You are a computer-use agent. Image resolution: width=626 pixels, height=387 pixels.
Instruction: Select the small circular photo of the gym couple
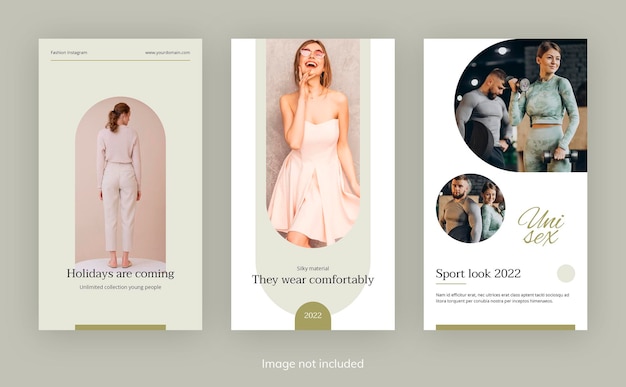pos(471,208)
